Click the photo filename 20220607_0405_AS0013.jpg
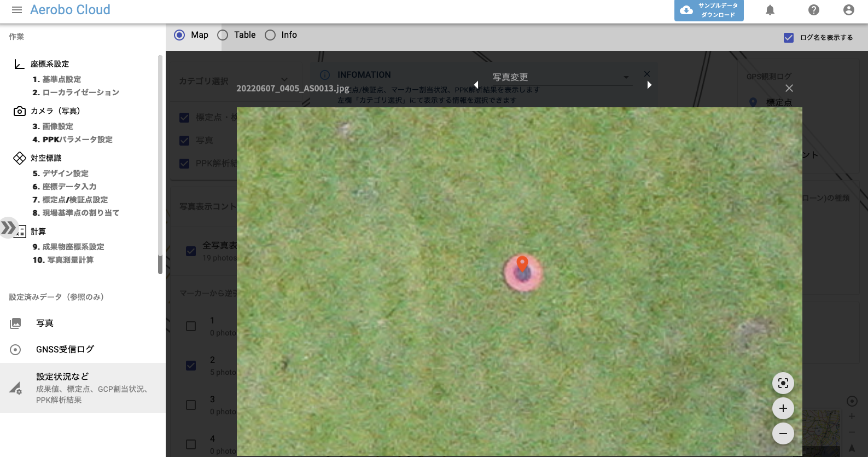This screenshot has width=868, height=457. tap(293, 89)
